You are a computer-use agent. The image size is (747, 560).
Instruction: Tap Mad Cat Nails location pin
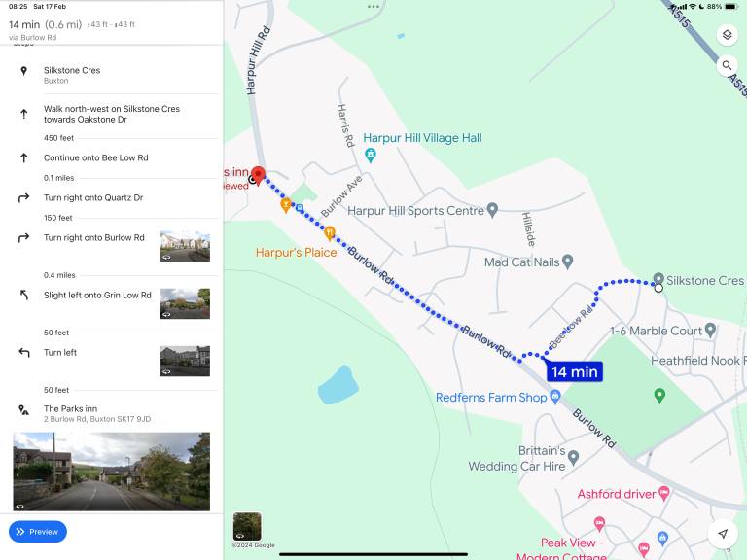[x=567, y=262]
